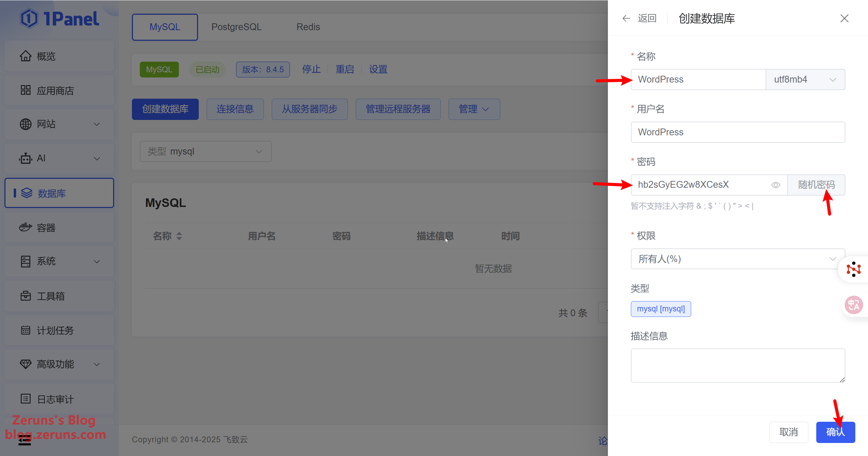Click the 版本: 8.4.5 version tag
The height and width of the screenshot is (456, 868).
coord(263,70)
